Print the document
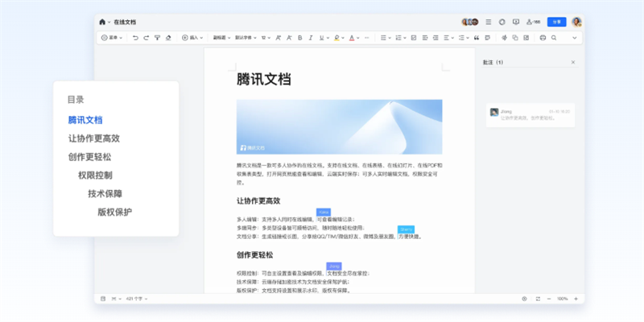The width and height of the screenshot is (644, 322). (x=543, y=38)
